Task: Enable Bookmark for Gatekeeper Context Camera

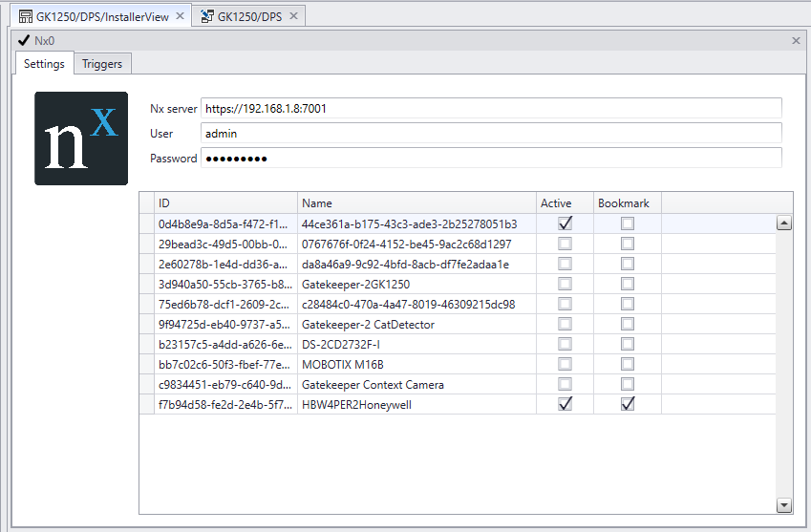Action: coord(628,385)
